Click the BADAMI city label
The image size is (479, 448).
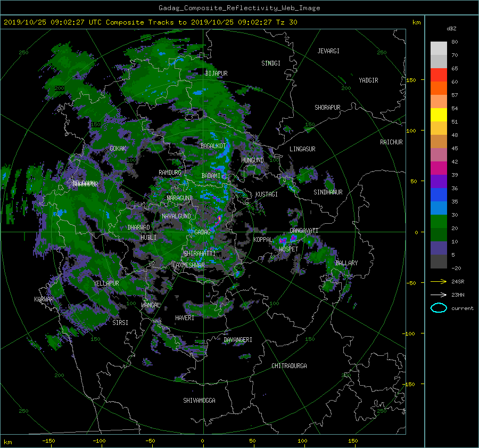point(211,176)
